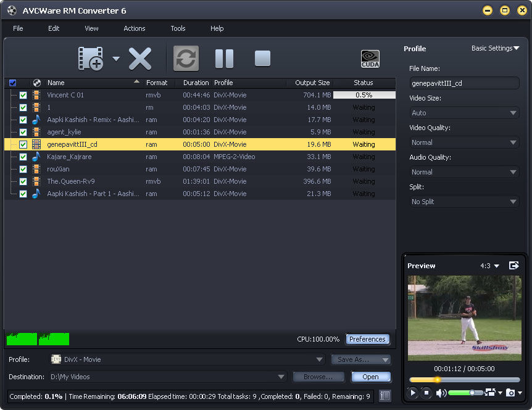
Task: Open the snapshot options dropdown arrow
Action: point(520,393)
